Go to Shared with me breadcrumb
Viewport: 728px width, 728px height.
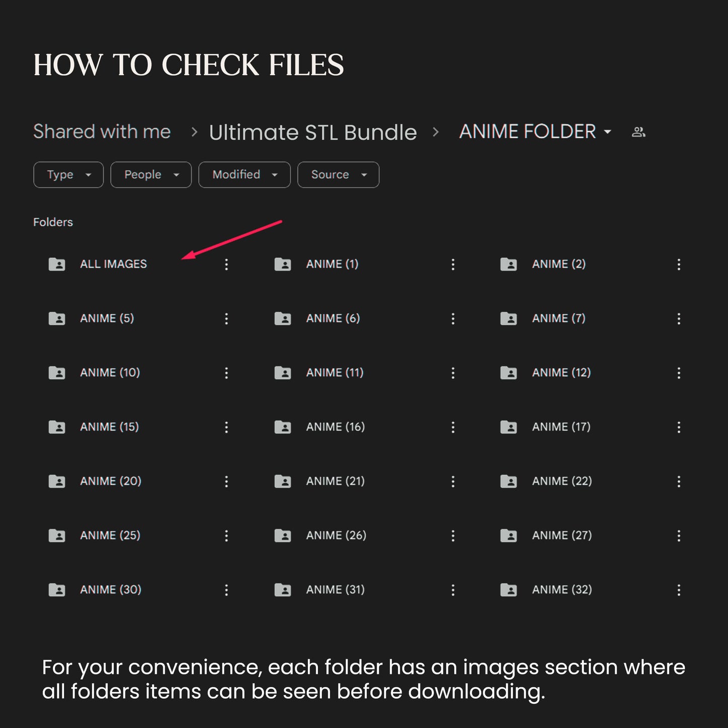102,132
